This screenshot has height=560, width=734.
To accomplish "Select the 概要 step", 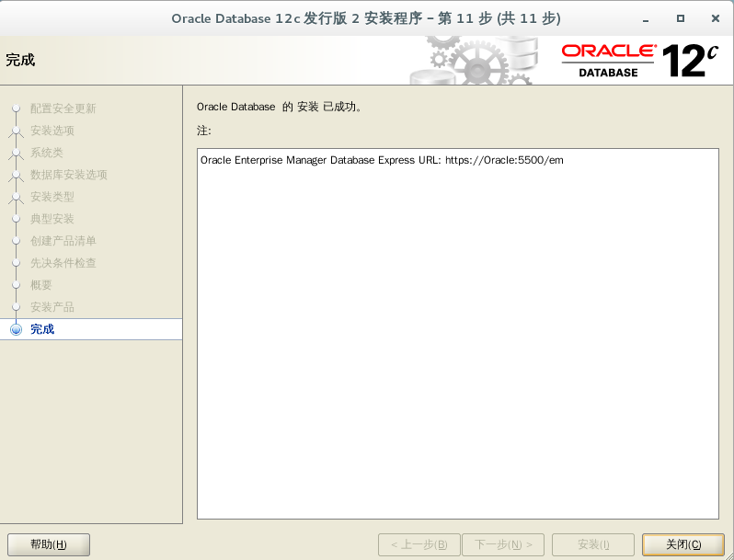I will 40,284.
